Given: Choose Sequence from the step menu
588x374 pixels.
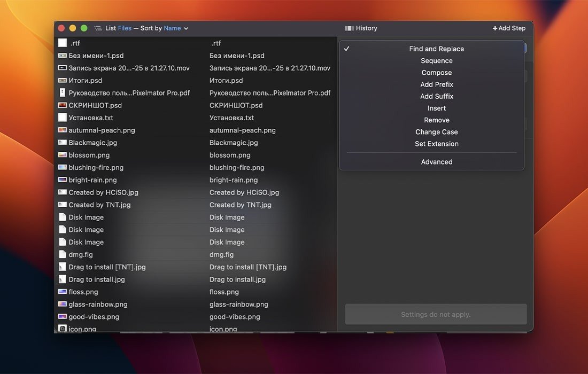Looking at the screenshot, I should click(436, 61).
